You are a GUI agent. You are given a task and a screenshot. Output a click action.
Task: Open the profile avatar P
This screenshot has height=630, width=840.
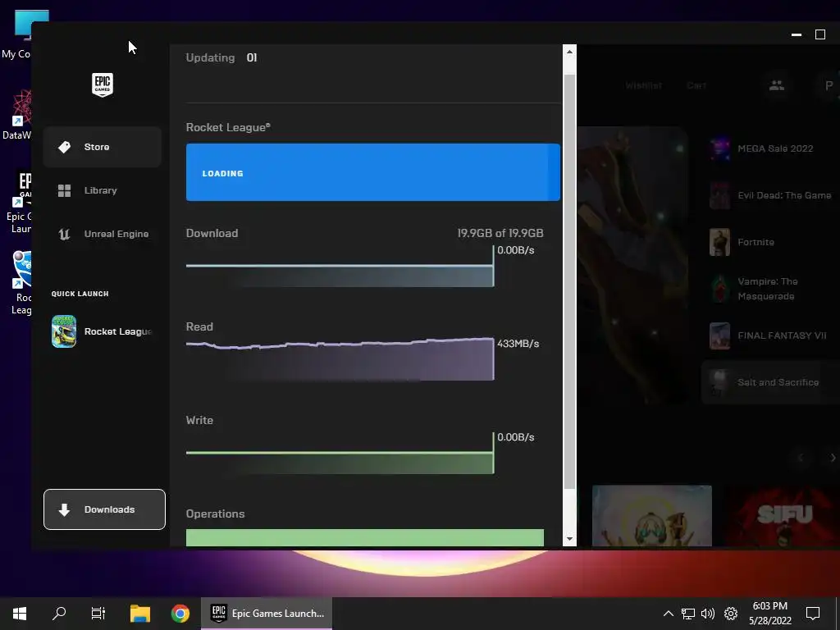pos(829,85)
